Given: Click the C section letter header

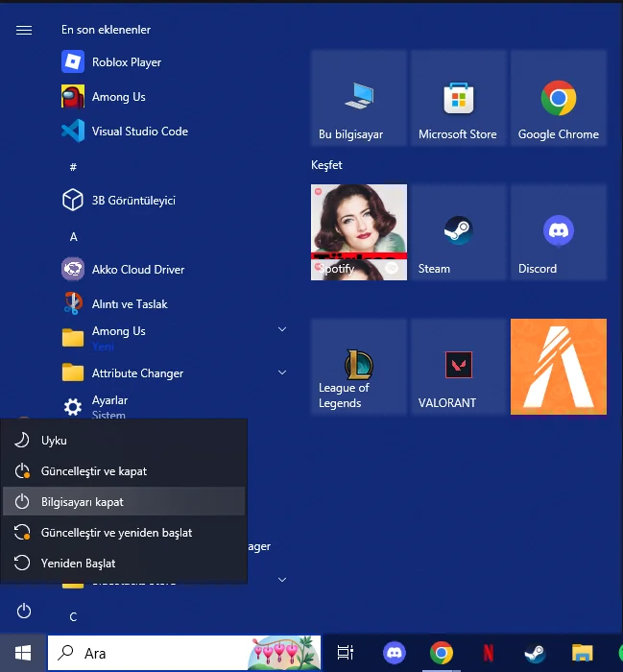Looking at the screenshot, I should (73, 616).
